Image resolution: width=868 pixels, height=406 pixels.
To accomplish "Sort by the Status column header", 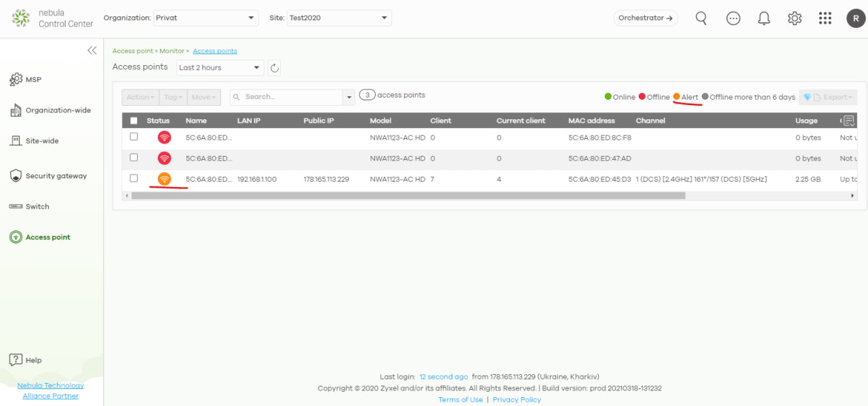I will tap(158, 121).
